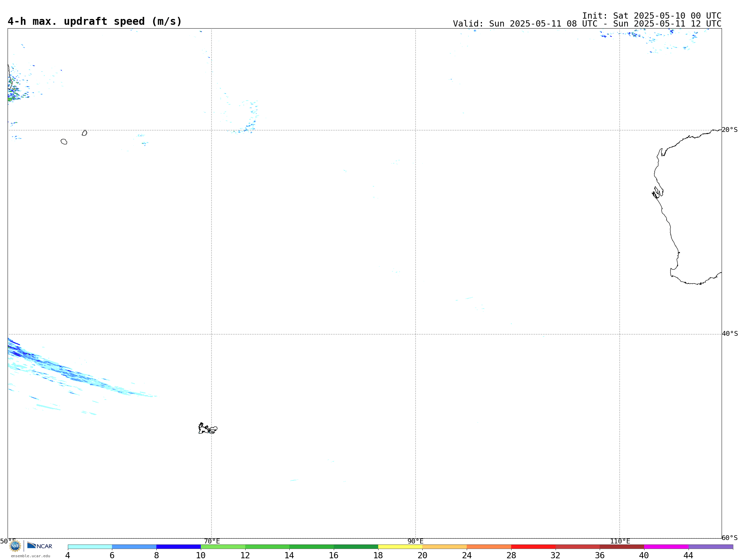Select the yellow 18–20 m/s swatch

(x=400, y=547)
